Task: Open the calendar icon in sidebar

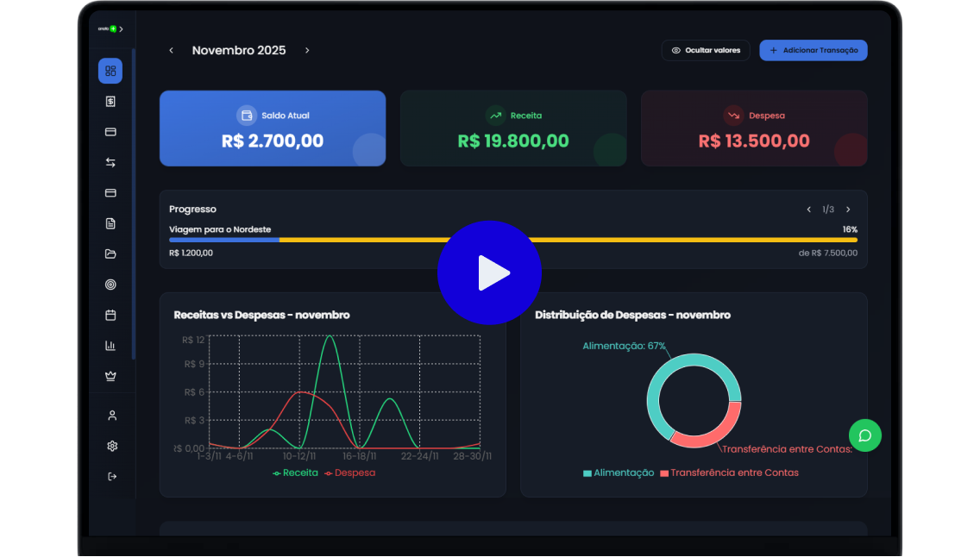Action: [x=110, y=316]
